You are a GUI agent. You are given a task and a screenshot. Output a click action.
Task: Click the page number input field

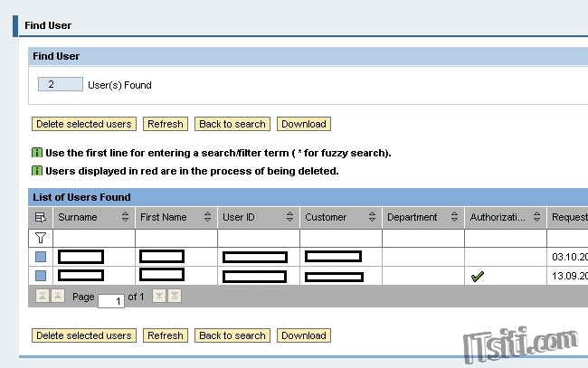(111, 301)
